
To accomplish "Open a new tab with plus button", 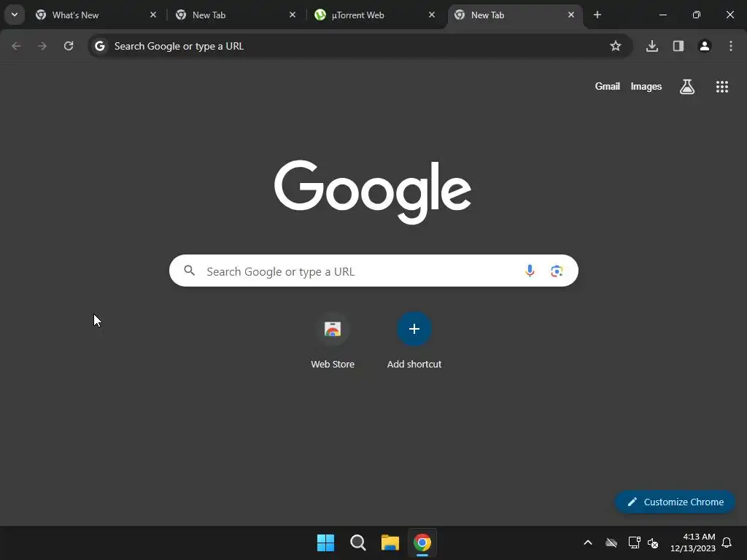I will (x=597, y=15).
